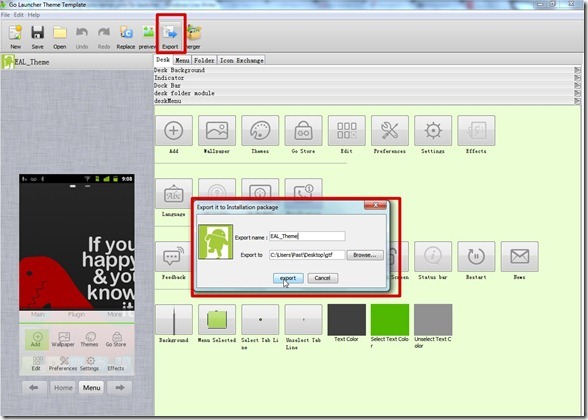Open a theme with Open icon
Screen dimensions: 588x420
click(60, 37)
